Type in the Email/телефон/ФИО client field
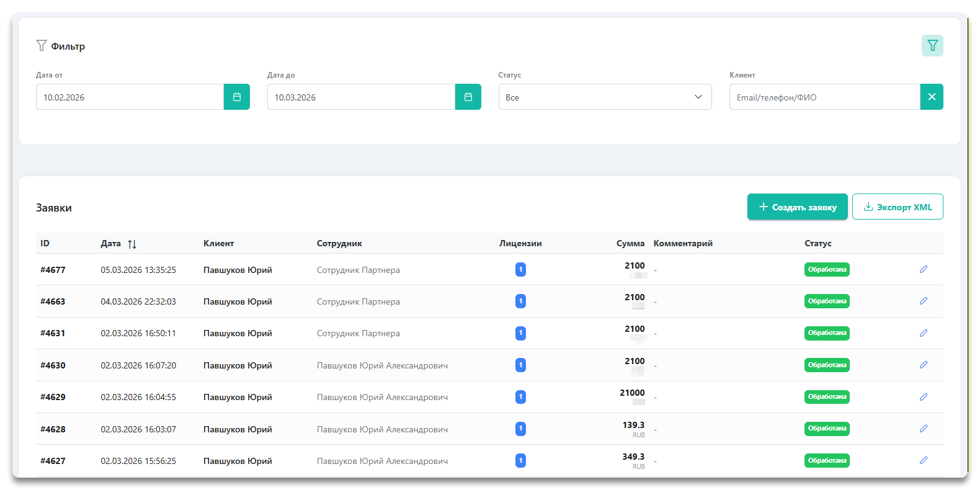 click(824, 97)
